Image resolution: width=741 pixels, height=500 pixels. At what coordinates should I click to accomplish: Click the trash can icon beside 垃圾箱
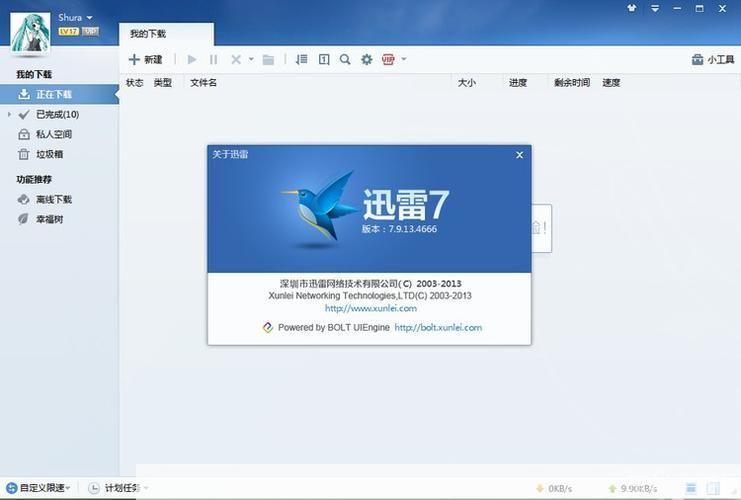point(23,154)
